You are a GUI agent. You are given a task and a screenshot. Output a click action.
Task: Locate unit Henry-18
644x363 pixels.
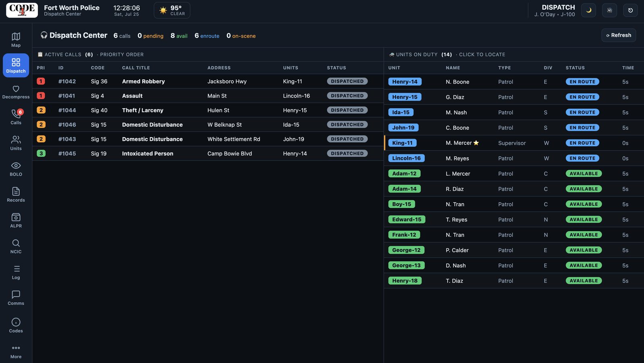[405, 280]
